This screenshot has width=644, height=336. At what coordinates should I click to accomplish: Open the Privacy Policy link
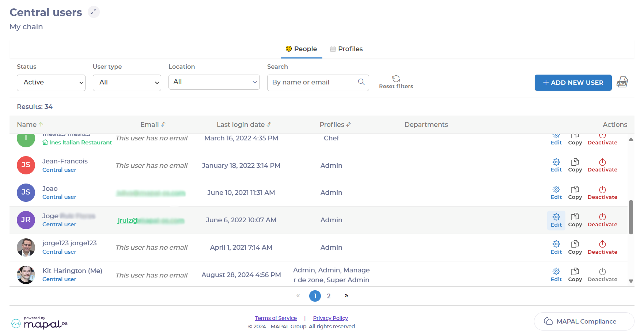[x=330, y=318]
